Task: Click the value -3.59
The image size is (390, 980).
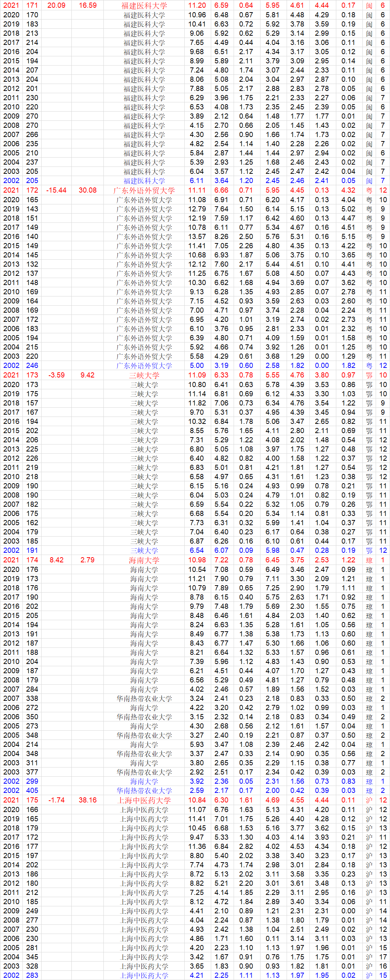Action: point(56,375)
